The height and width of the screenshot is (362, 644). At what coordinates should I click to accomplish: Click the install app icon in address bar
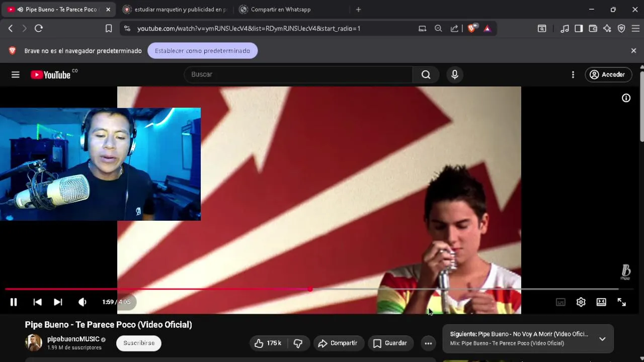click(423, 29)
